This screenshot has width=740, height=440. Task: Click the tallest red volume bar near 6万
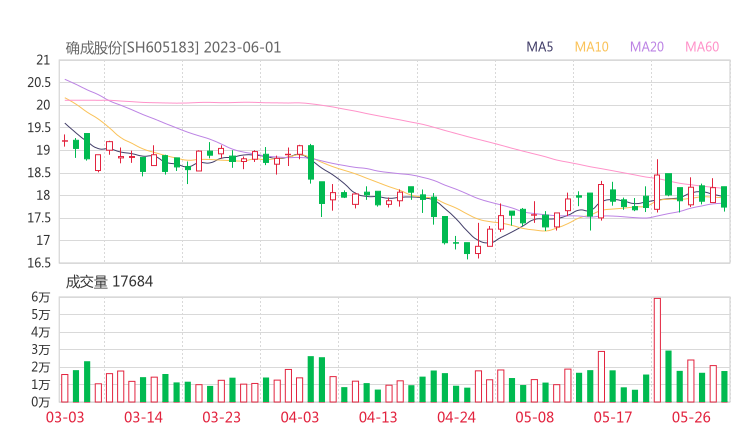pos(657,350)
